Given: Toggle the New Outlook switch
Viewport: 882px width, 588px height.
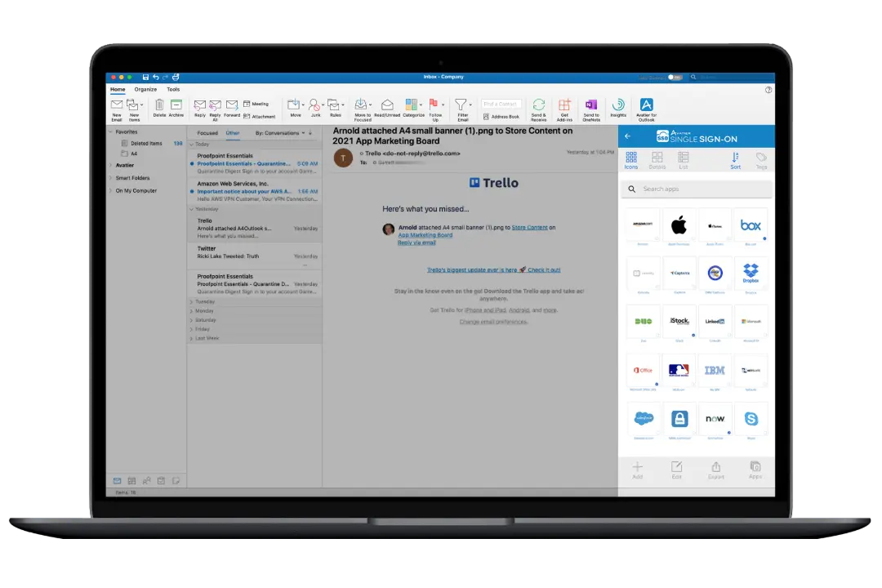Looking at the screenshot, I should pyautogui.click(x=675, y=77).
